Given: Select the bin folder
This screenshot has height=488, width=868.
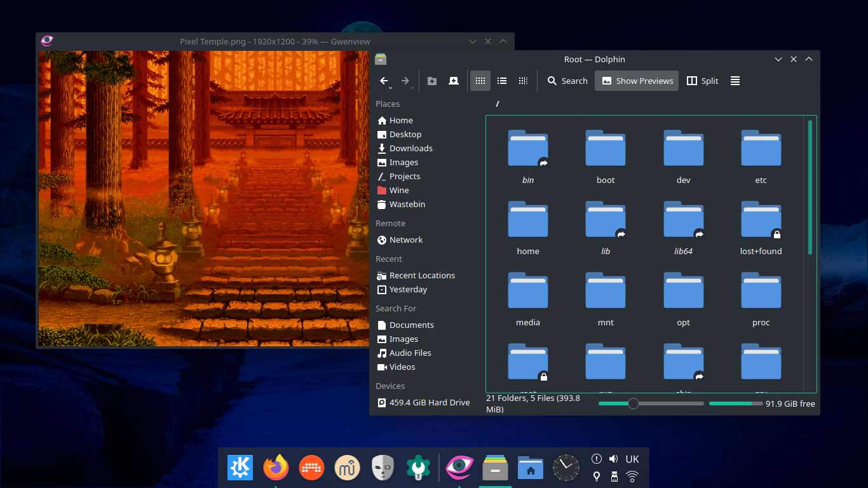Looking at the screenshot, I should (x=528, y=157).
